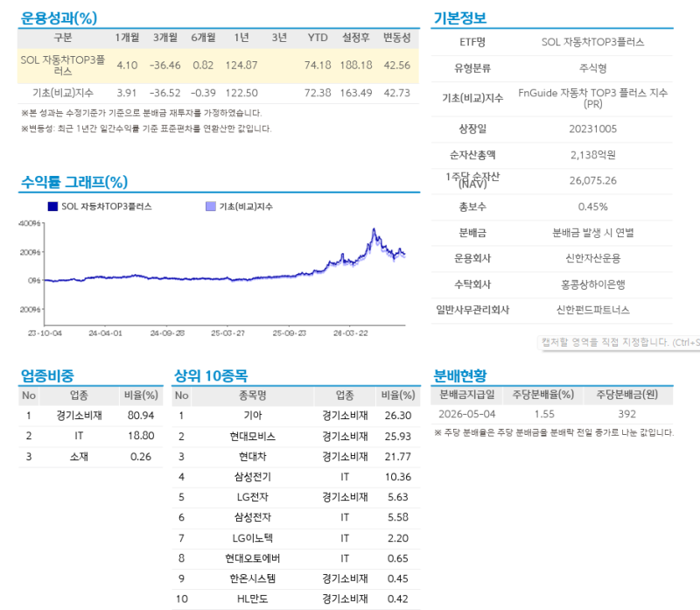The image size is (700, 610).
Task: Click the manager name 신한자산운용
Action: pos(593,258)
